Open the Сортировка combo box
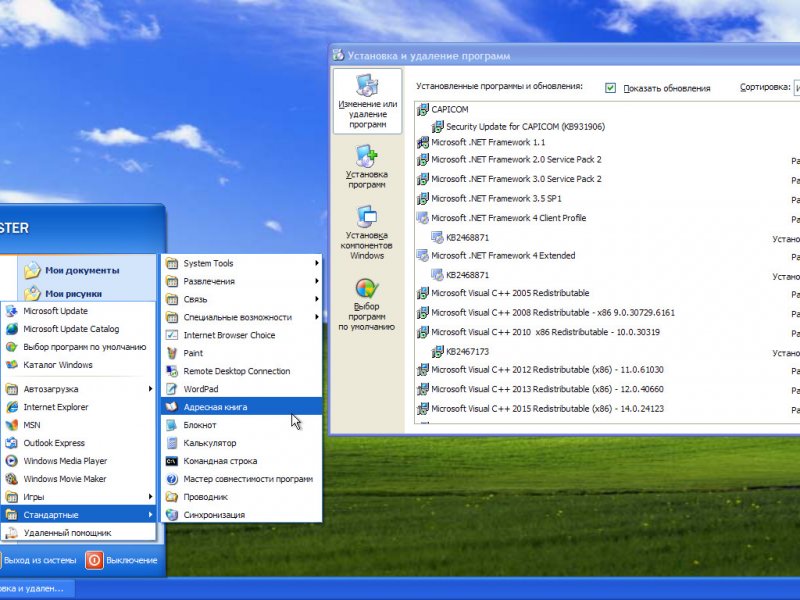Image resolution: width=800 pixels, height=600 pixels. pos(796,88)
